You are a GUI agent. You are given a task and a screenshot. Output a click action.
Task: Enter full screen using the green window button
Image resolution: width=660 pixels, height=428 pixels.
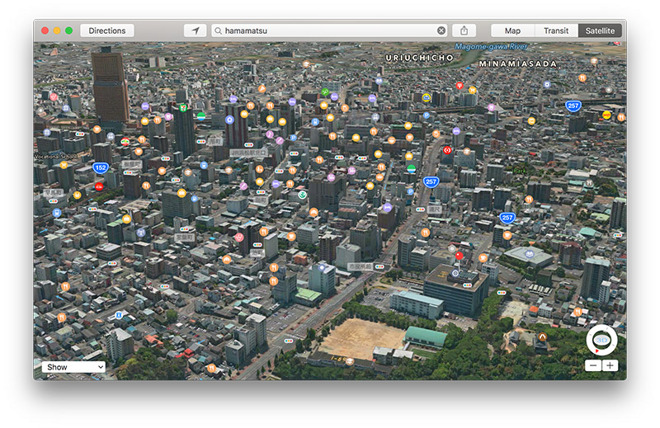[69, 31]
